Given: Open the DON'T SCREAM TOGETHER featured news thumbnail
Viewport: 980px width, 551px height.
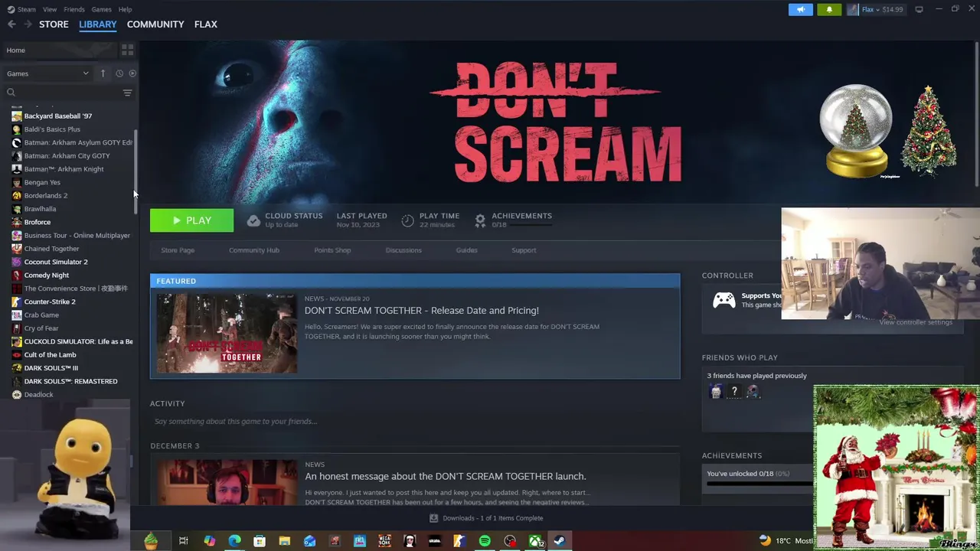Looking at the screenshot, I should coord(227,334).
